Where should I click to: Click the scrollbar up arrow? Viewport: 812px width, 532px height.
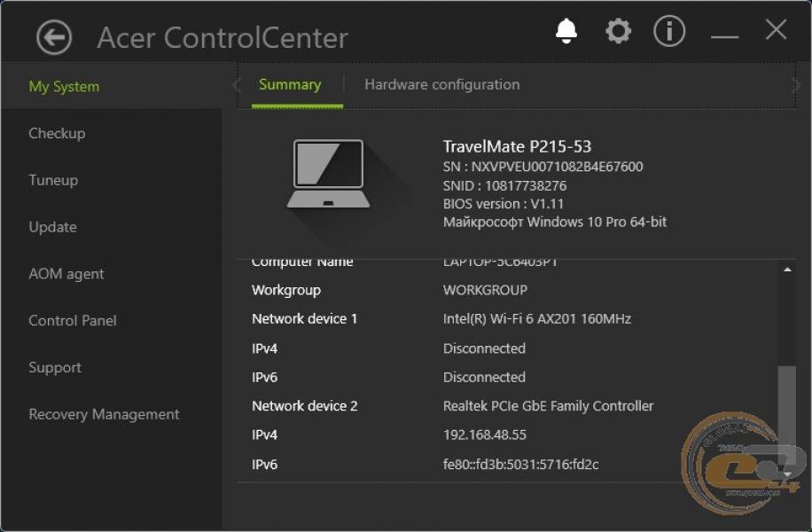[x=787, y=270]
